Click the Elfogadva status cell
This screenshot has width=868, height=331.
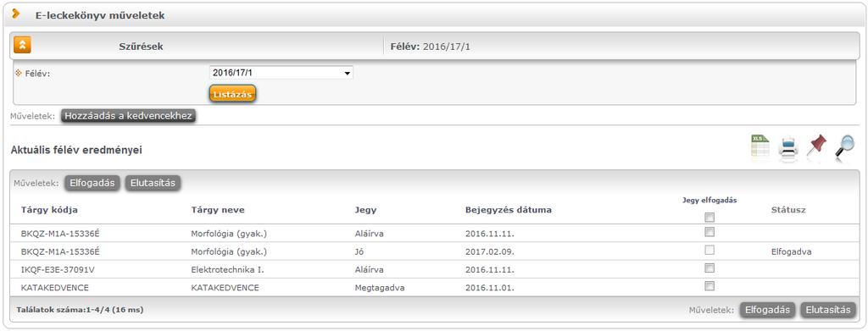(791, 251)
